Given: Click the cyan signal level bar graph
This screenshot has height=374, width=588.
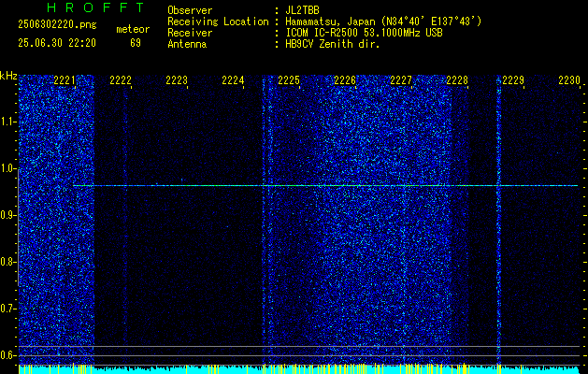Looking at the screenshot, I should tap(299, 369).
